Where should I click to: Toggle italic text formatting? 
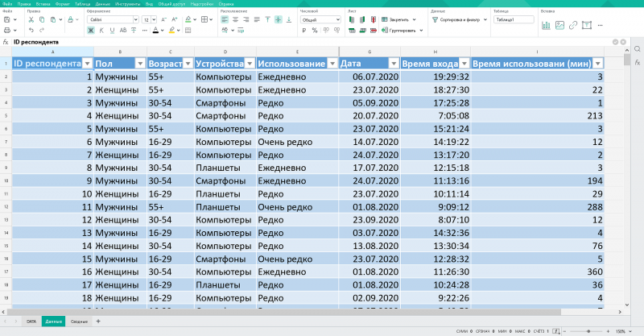102,30
